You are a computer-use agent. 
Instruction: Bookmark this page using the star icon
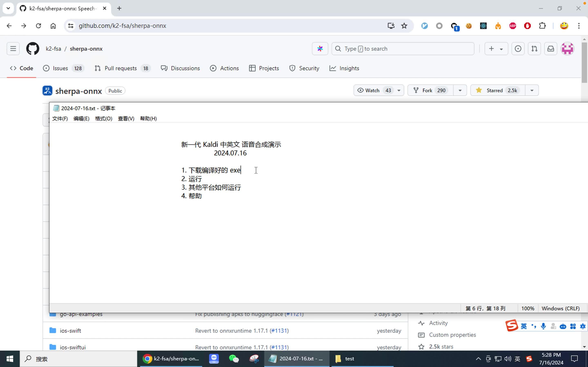pyautogui.click(x=404, y=25)
